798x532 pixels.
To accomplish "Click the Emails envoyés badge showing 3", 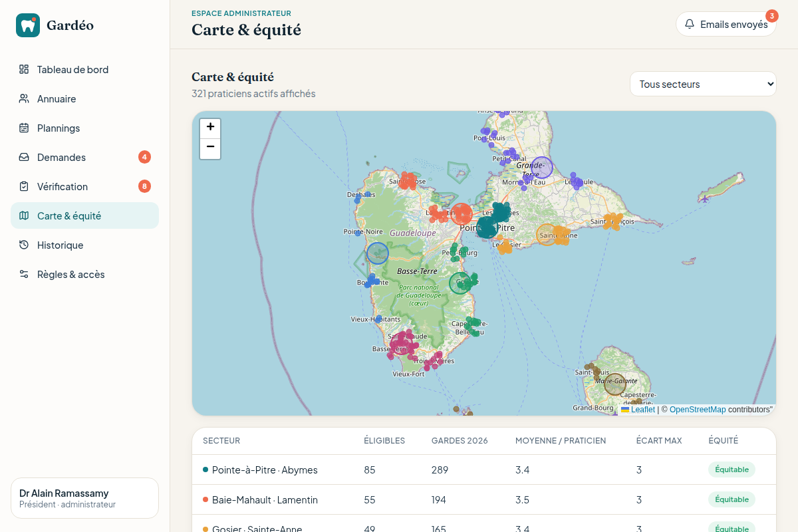I will 771,15.
